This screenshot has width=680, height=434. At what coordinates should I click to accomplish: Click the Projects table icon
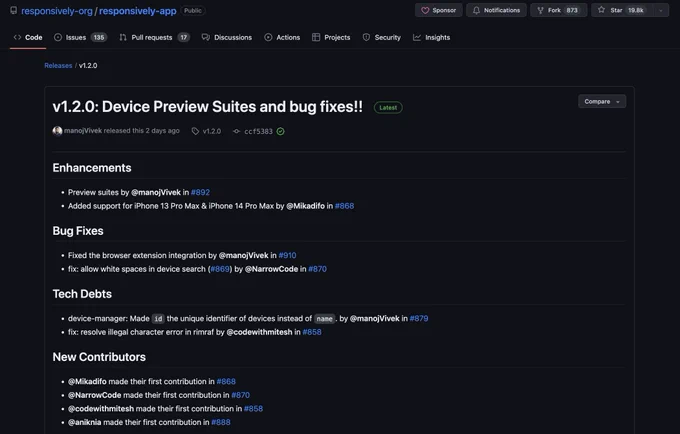(316, 37)
